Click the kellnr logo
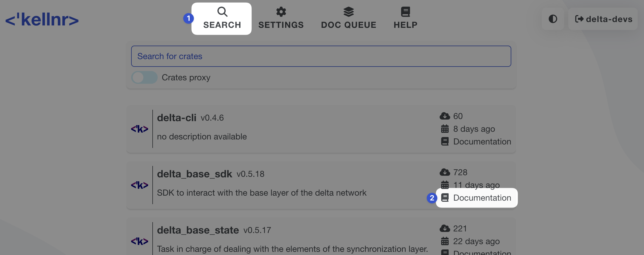The height and width of the screenshot is (255, 644). click(42, 20)
